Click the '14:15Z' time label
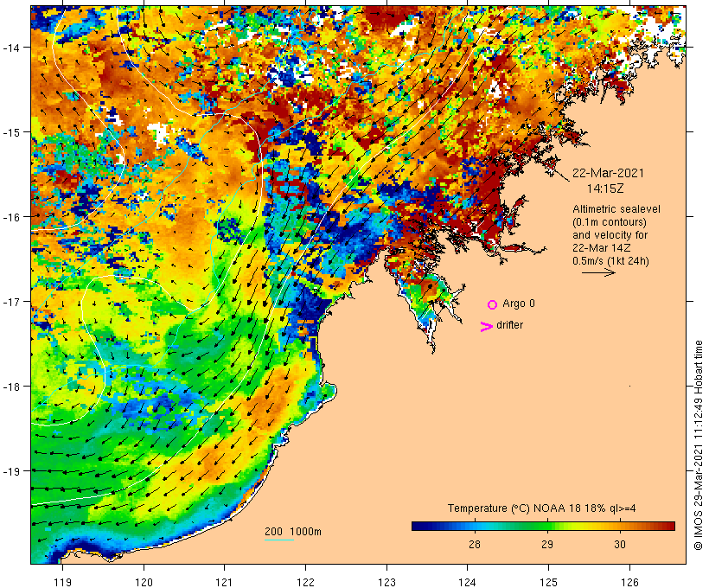Viewport: 709px width, 588px height. (x=605, y=189)
